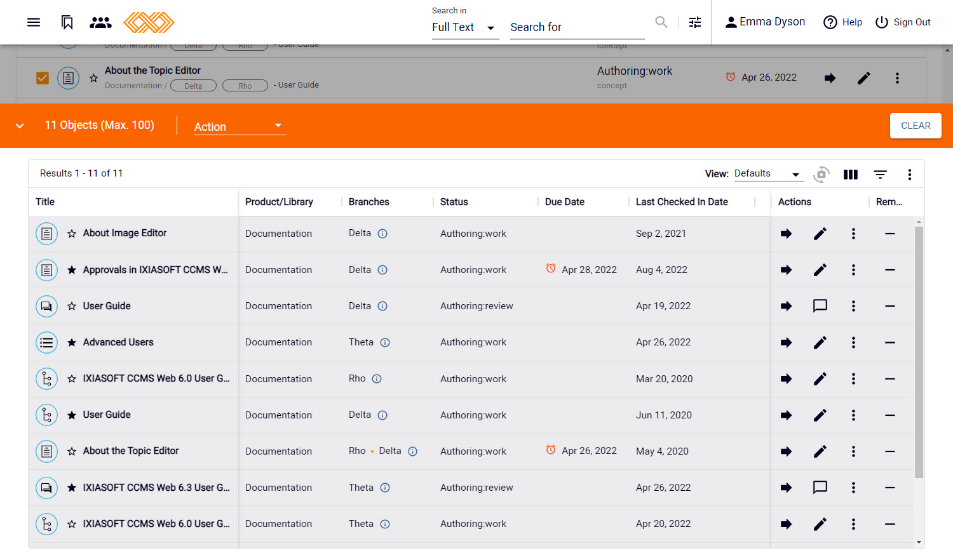The width and height of the screenshot is (953, 560).
Task: Edit About the Topic Editor in table
Action: point(820,451)
